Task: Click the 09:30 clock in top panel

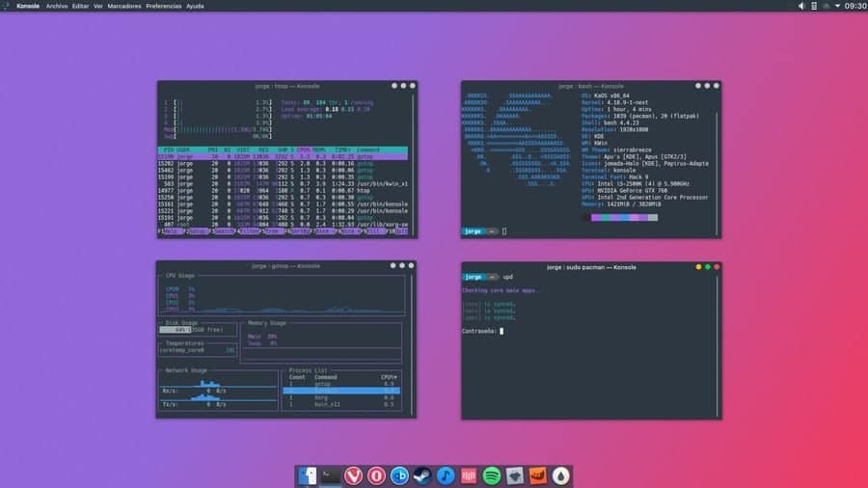Action: click(x=855, y=6)
